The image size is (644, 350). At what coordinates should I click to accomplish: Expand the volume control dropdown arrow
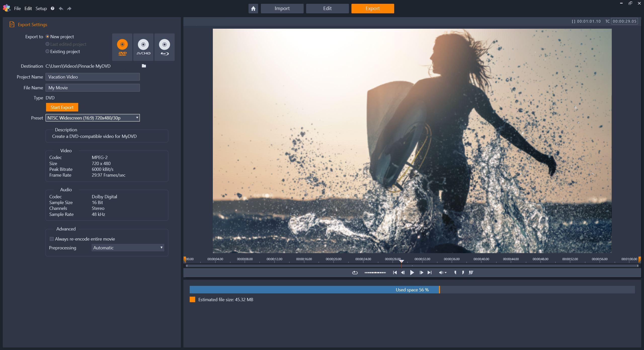tap(445, 273)
